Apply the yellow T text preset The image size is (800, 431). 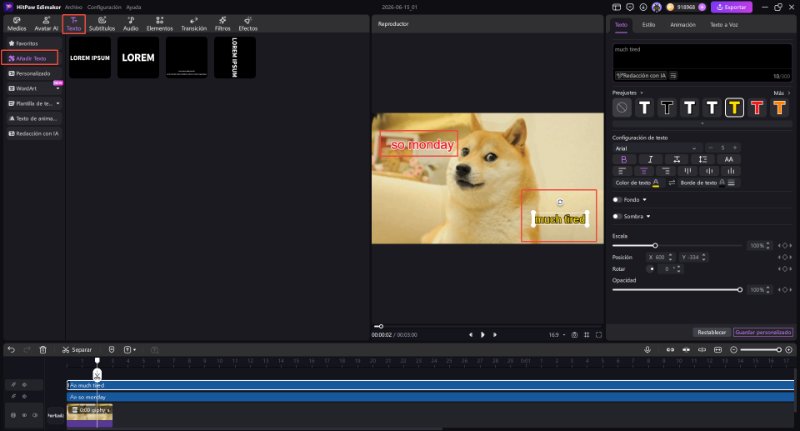coord(734,108)
